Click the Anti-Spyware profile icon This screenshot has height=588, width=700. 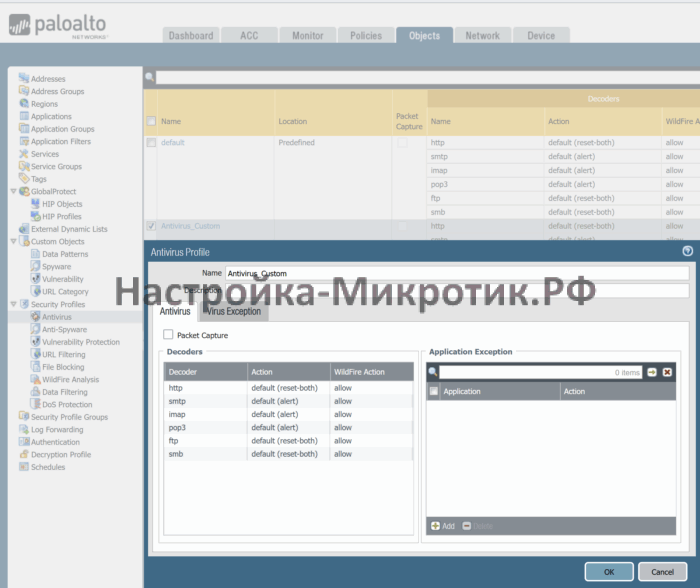(x=35, y=329)
